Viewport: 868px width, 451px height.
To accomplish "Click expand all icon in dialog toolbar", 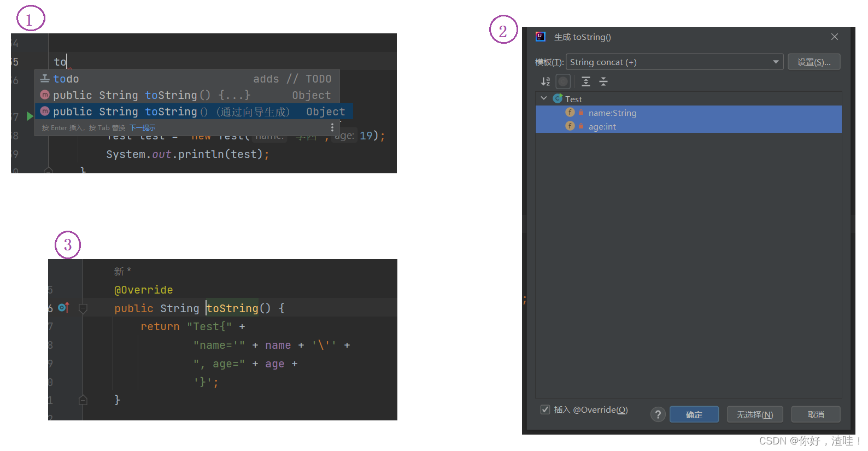I will (x=586, y=81).
